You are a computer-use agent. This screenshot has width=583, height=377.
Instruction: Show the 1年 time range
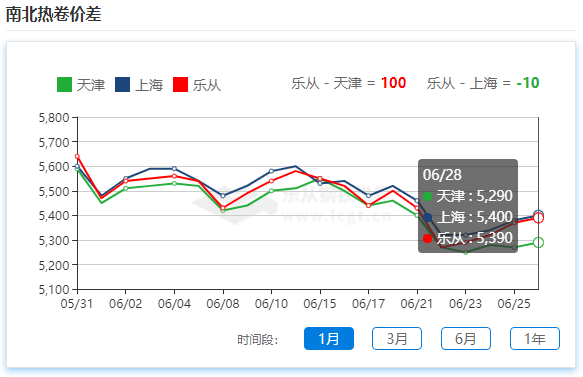pyautogui.click(x=535, y=338)
